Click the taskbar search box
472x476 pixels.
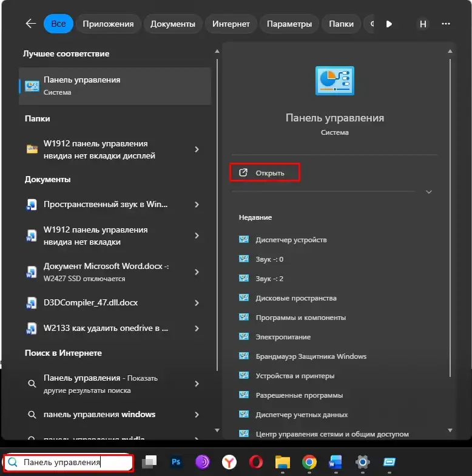click(x=68, y=463)
